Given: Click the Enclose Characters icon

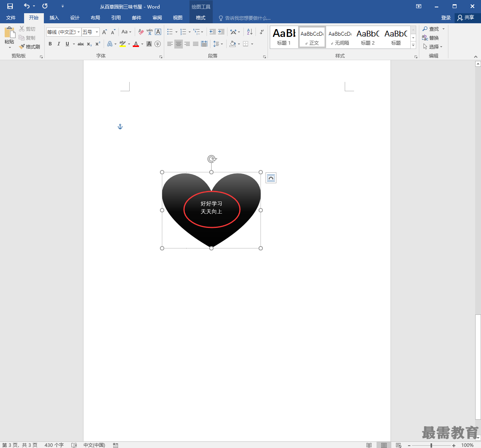Looking at the screenshot, I should click(x=158, y=44).
